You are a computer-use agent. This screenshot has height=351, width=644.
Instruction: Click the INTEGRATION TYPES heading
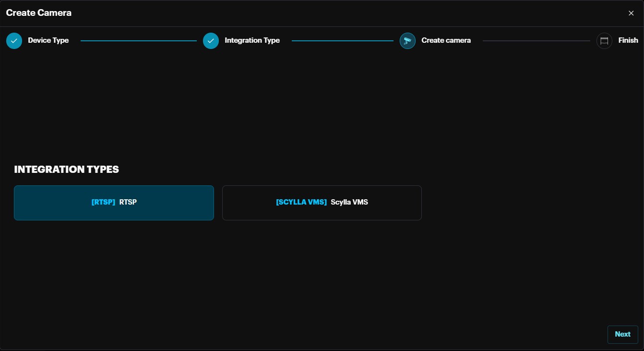point(66,169)
